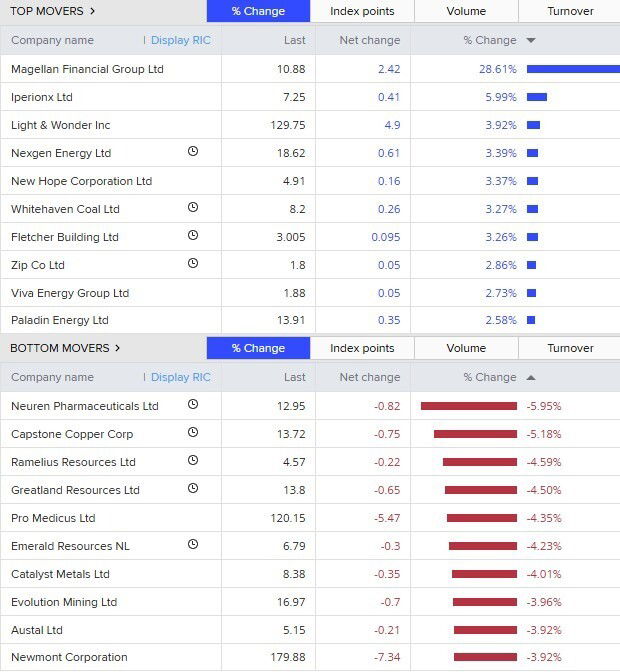620x672 pixels.
Task: Click the clock icon for Fletcher Building Ltd
Action: 193,236
